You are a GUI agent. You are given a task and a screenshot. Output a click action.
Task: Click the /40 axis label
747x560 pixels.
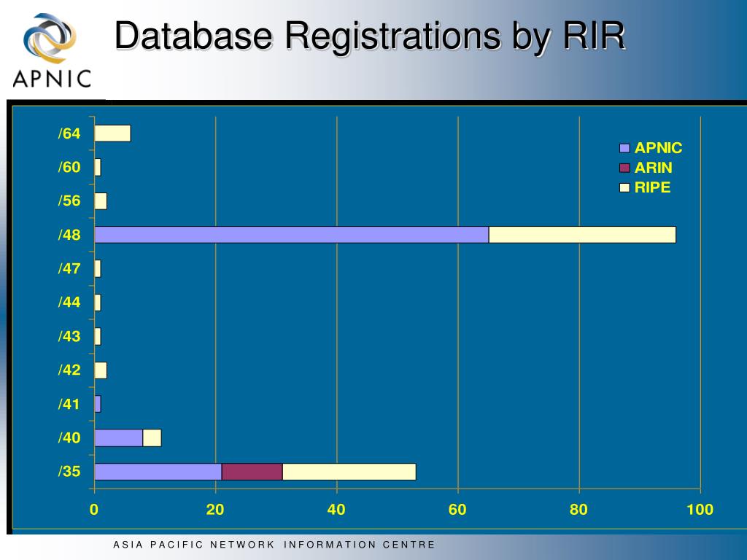click(x=69, y=438)
